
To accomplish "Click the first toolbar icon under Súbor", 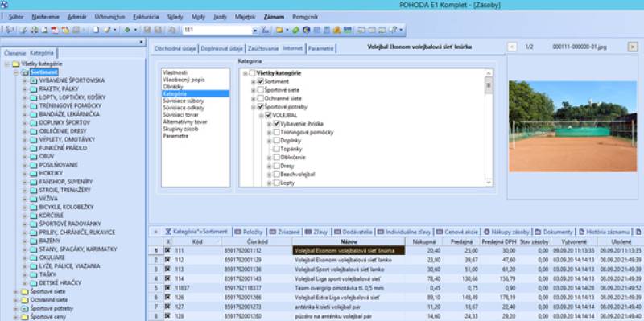I will (9, 30).
